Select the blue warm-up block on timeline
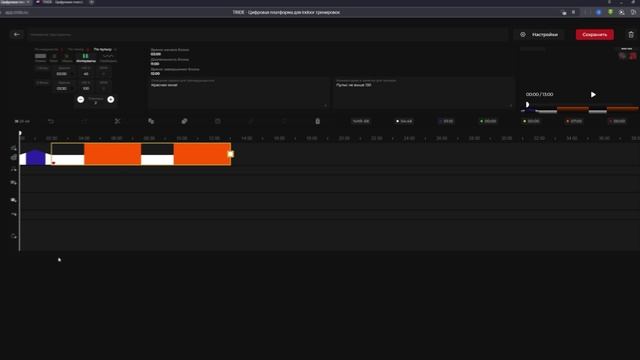The width and height of the screenshot is (640, 360). coord(36,158)
